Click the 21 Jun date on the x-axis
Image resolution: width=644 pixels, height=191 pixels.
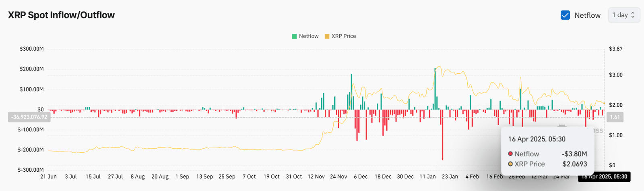(x=48, y=176)
